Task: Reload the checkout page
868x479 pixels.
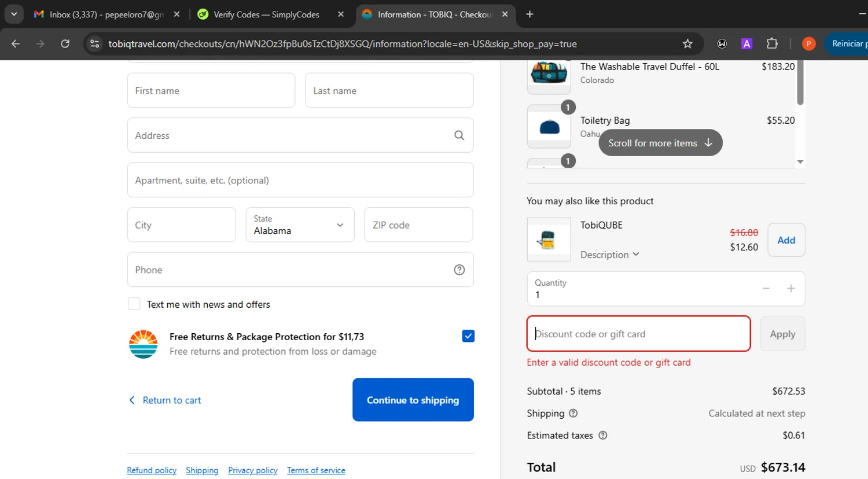Action: (65, 44)
